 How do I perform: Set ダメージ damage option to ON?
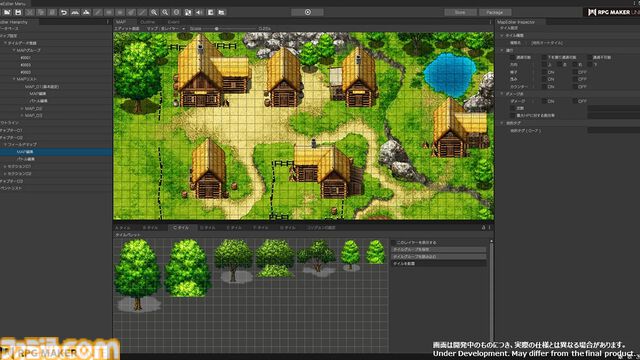pyautogui.click(x=544, y=101)
